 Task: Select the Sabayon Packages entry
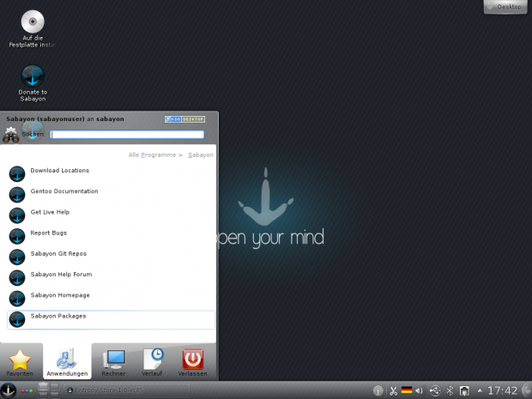pyautogui.click(x=58, y=317)
